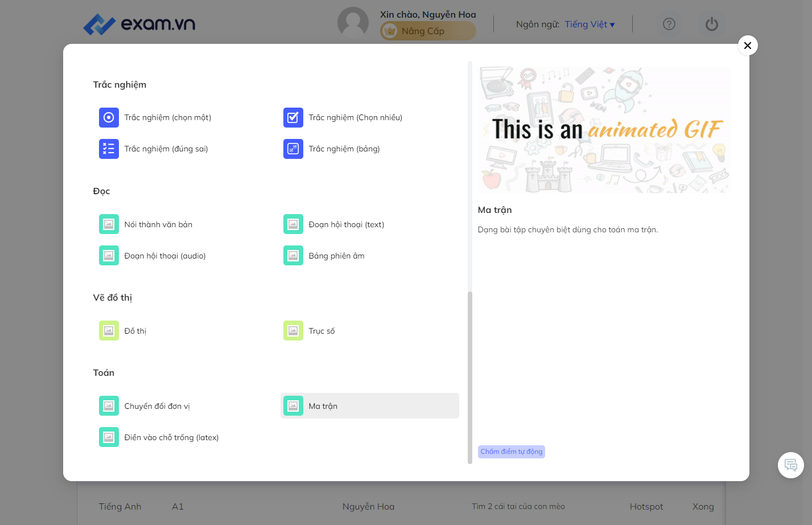
Task: Choose the Bảng phiên âm label
Action: click(337, 256)
